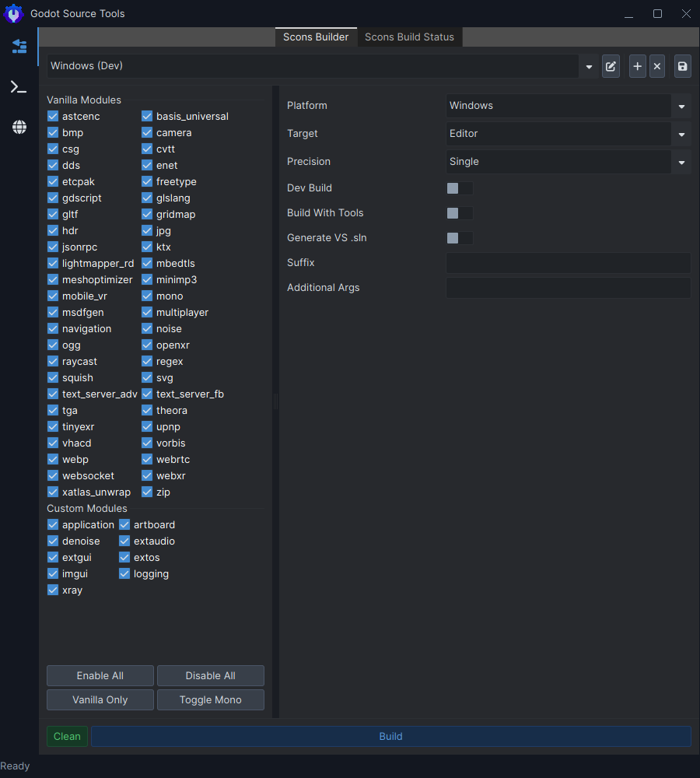Uncheck the websocket module checkbox
Viewport: 700px width, 778px height.
point(53,476)
